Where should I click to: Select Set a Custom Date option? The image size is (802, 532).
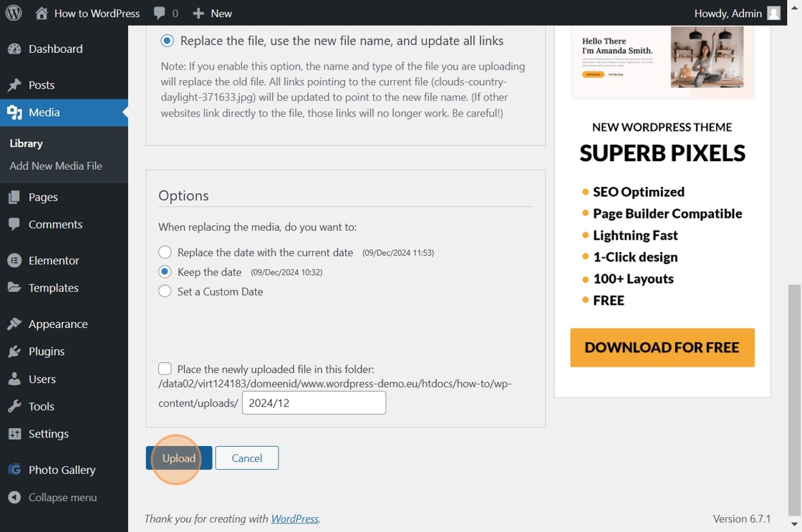(x=165, y=291)
